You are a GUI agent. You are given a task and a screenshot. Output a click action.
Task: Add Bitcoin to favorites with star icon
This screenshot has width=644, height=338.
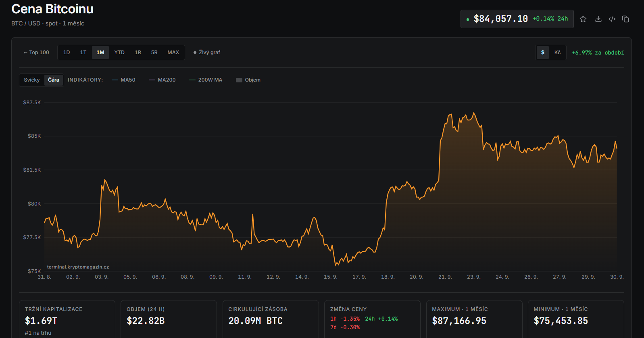point(583,19)
